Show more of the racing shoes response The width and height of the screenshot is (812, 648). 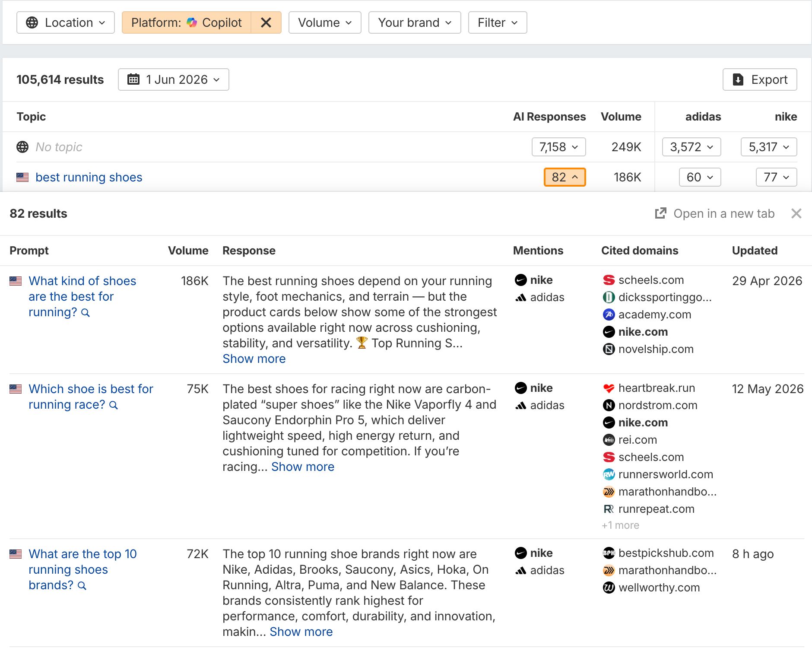303,467
